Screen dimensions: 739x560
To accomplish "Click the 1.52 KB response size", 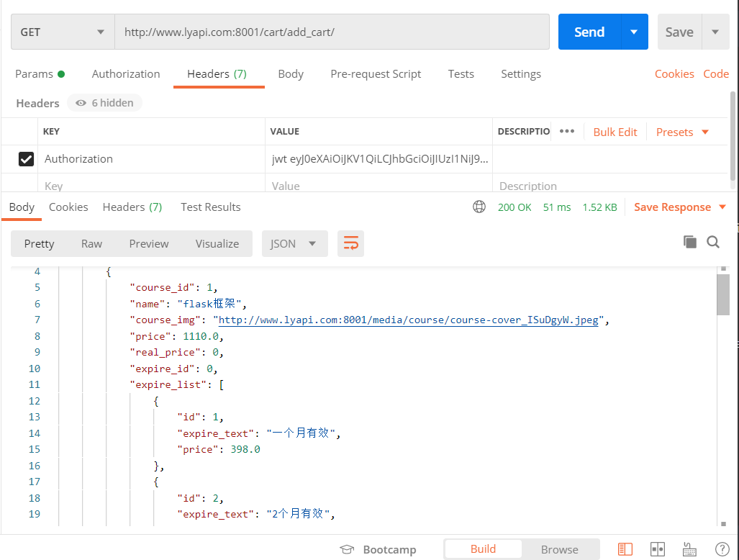I will 599,207.
